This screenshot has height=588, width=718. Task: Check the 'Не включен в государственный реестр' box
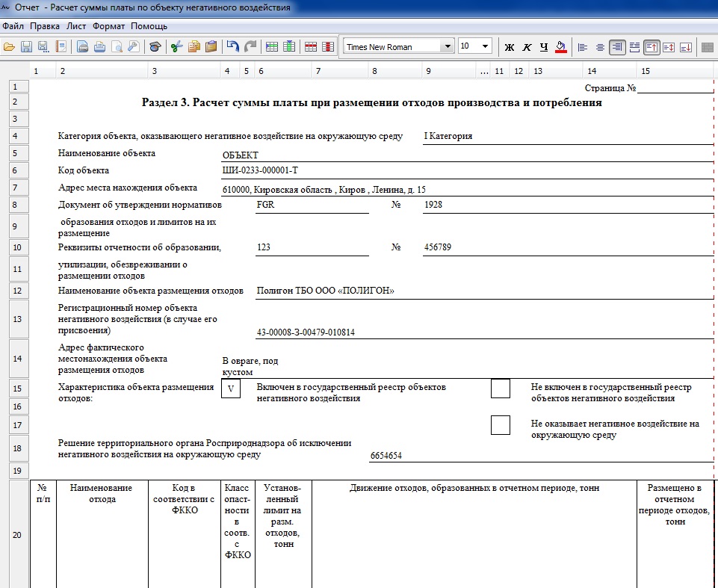(x=500, y=389)
